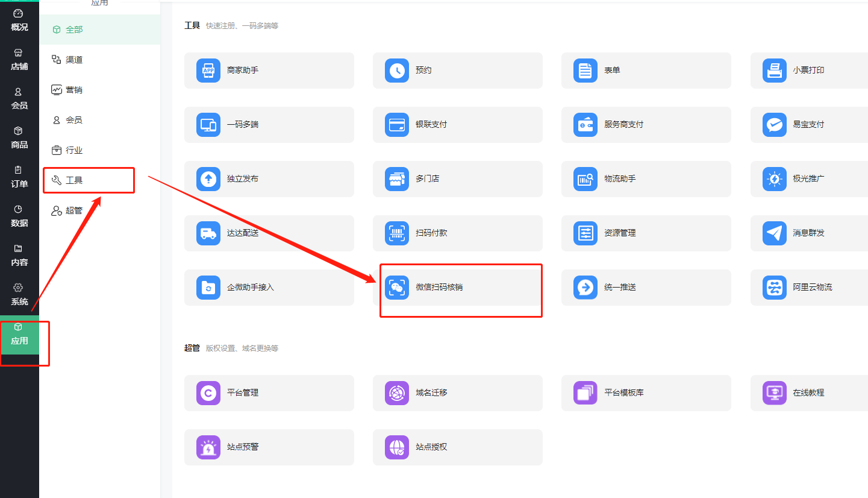Open the 服务商支付 wallet icon
The height and width of the screenshot is (498, 868).
pyautogui.click(x=585, y=125)
